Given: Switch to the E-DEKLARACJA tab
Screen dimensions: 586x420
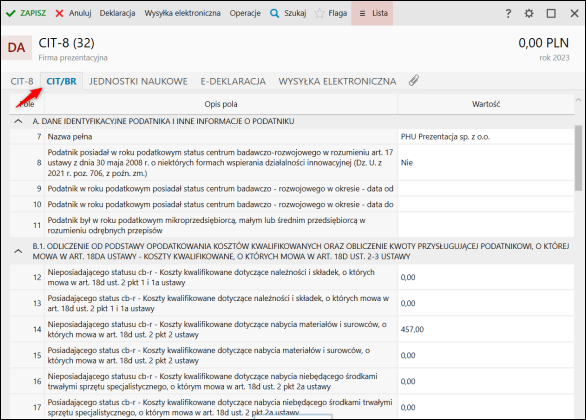Looking at the screenshot, I should (x=233, y=81).
